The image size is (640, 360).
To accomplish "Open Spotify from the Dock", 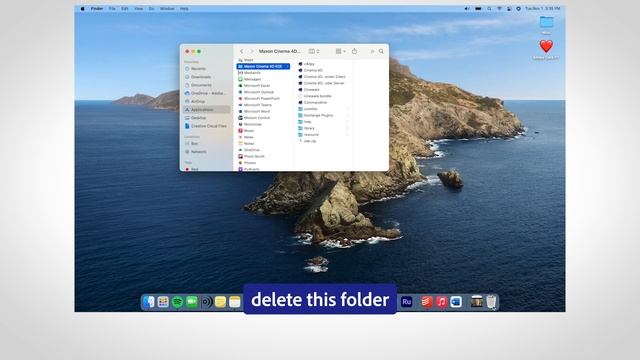I will point(177,302).
